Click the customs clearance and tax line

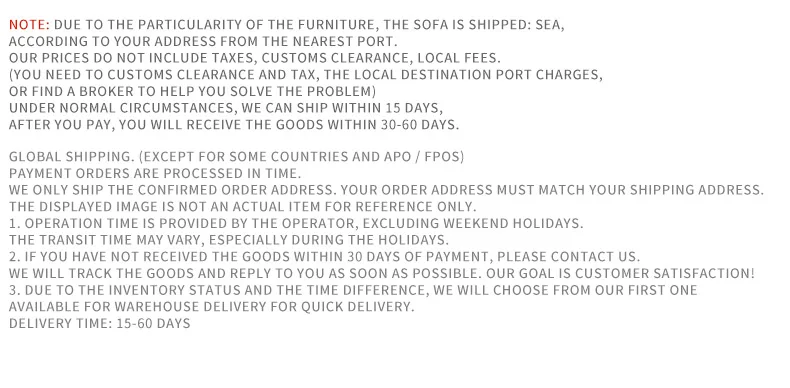(x=306, y=75)
